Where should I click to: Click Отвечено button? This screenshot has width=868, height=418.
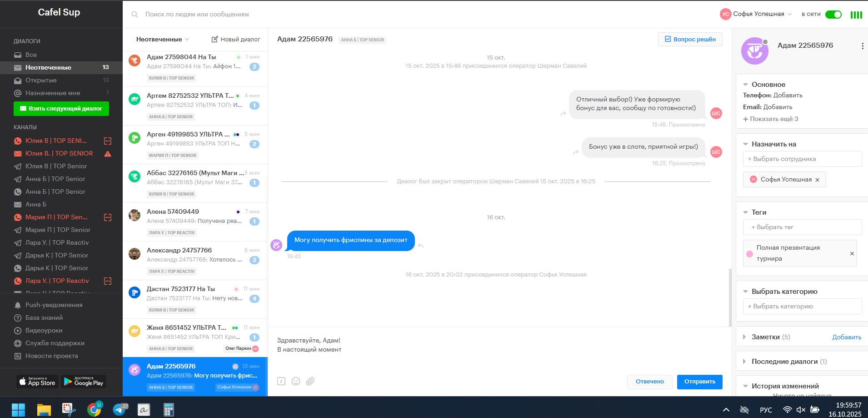point(650,382)
